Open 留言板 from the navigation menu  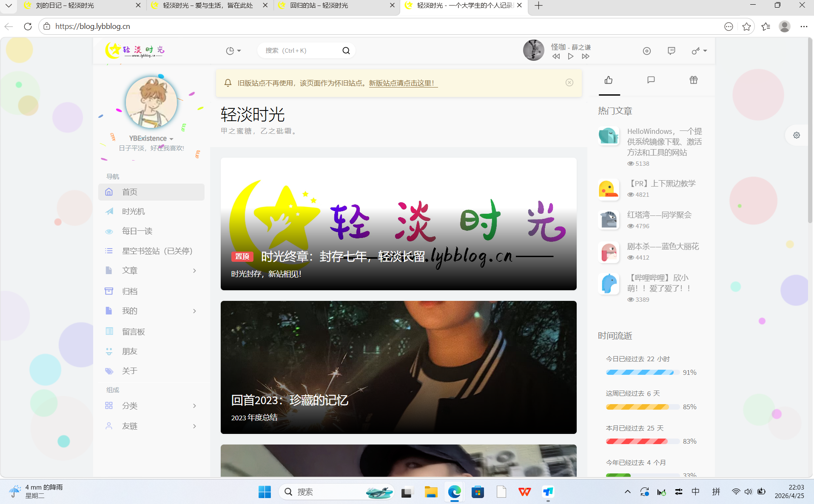[x=134, y=331]
